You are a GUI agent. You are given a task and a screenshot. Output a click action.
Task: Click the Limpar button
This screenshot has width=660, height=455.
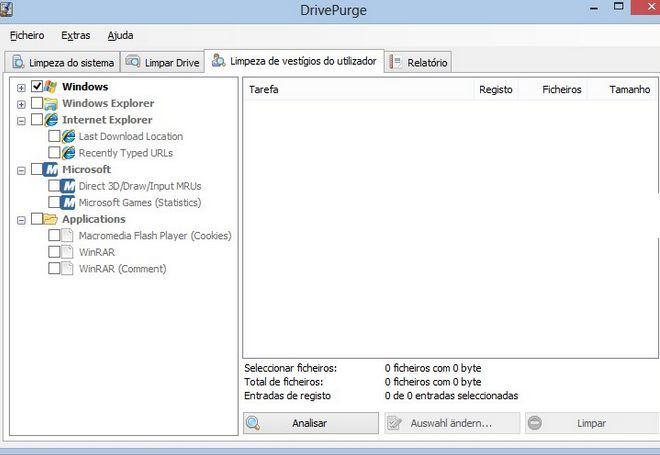(592, 423)
